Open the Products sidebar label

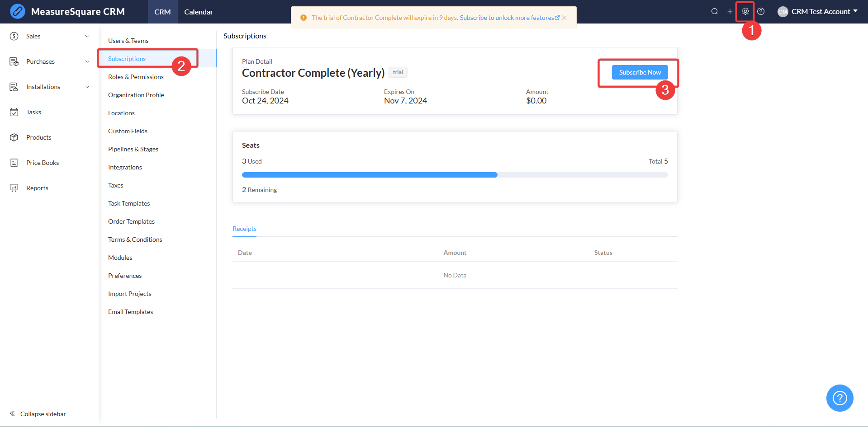coord(39,137)
